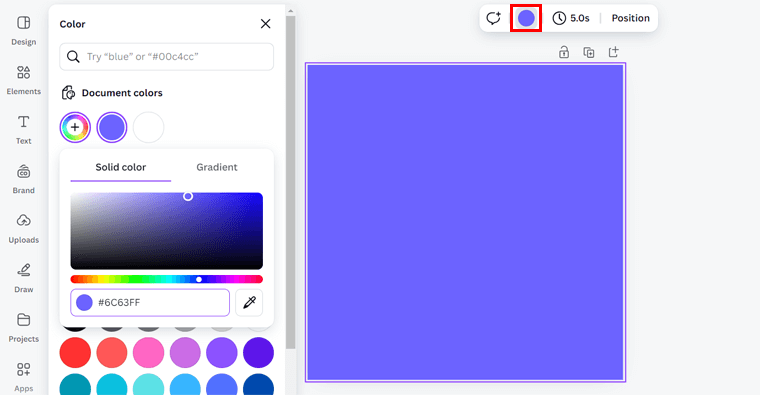The width and height of the screenshot is (760, 395).
Task: Choose the pink default color swatch
Action: pyautogui.click(x=148, y=352)
